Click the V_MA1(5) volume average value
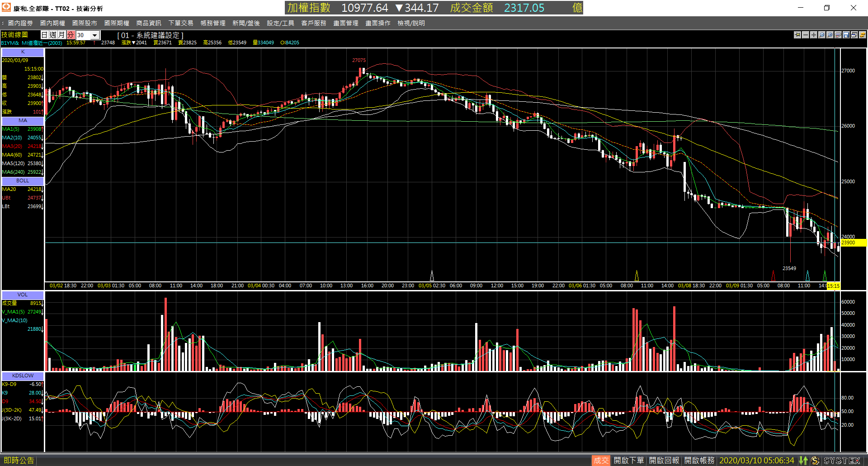The width and height of the screenshot is (868, 466). click(34, 312)
